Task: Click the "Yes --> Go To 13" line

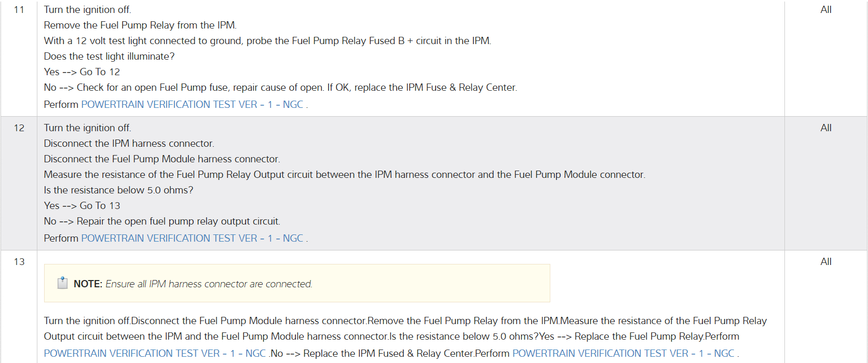Action: click(82, 206)
